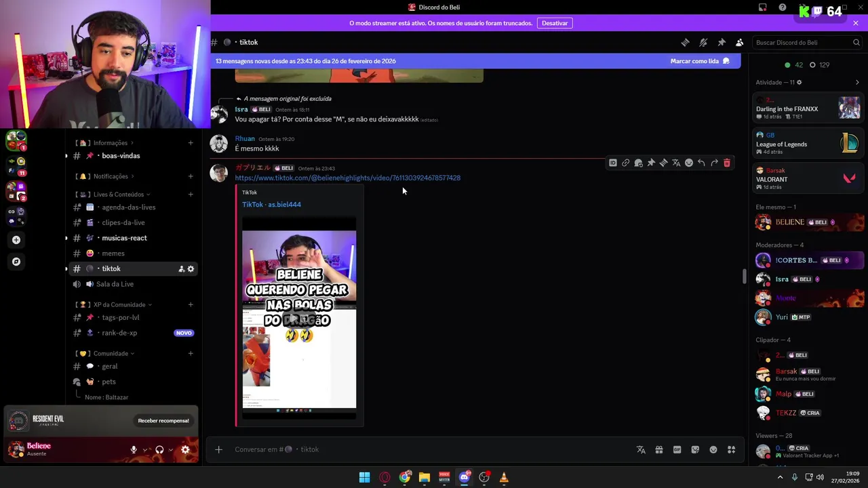
Task: Click the translate icon in chat input bar
Action: coord(641,449)
